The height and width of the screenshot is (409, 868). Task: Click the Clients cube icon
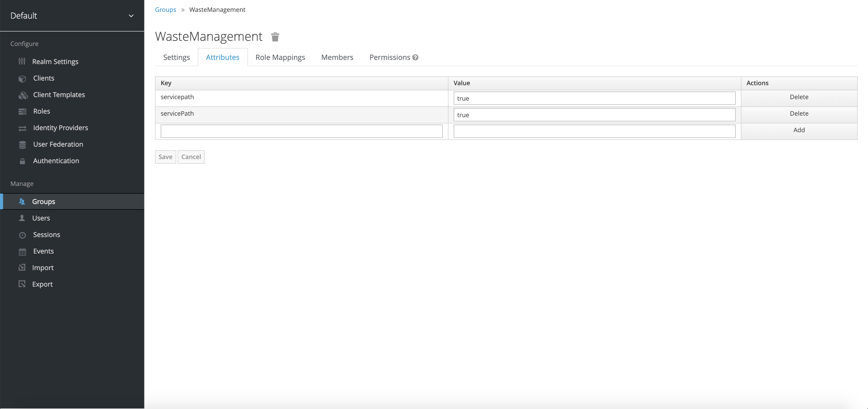22,78
